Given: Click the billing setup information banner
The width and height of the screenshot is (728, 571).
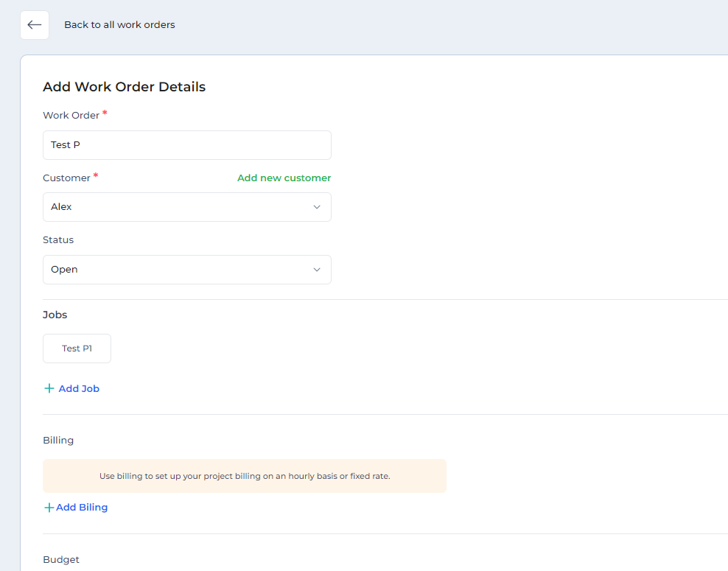Looking at the screenshot, I should (x=245, y=476).
